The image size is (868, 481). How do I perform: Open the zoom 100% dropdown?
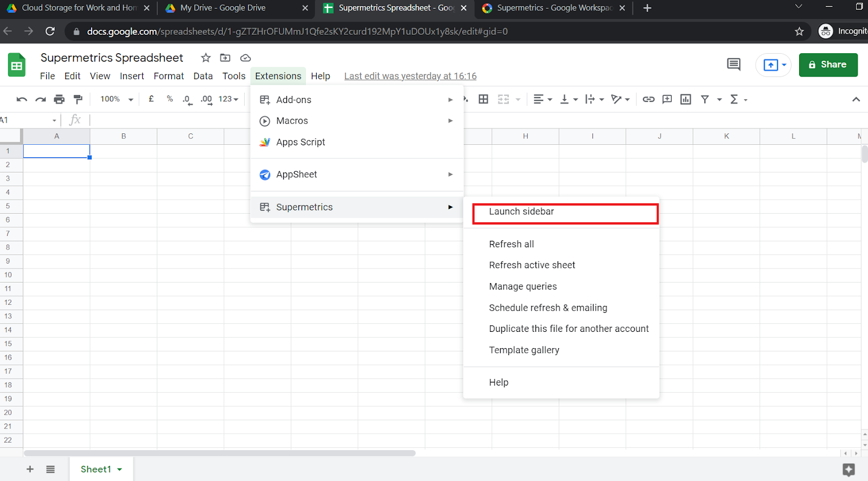pos(117,99)
